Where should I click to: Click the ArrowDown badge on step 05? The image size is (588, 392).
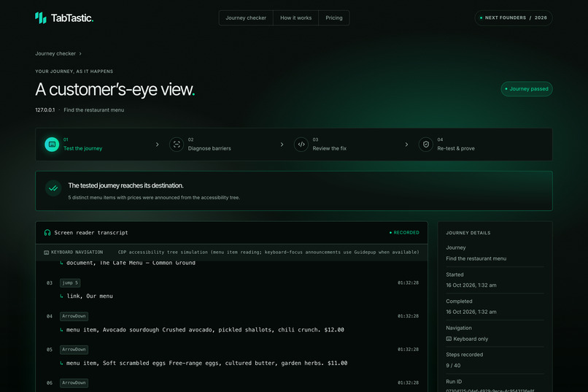pos(74,350)
